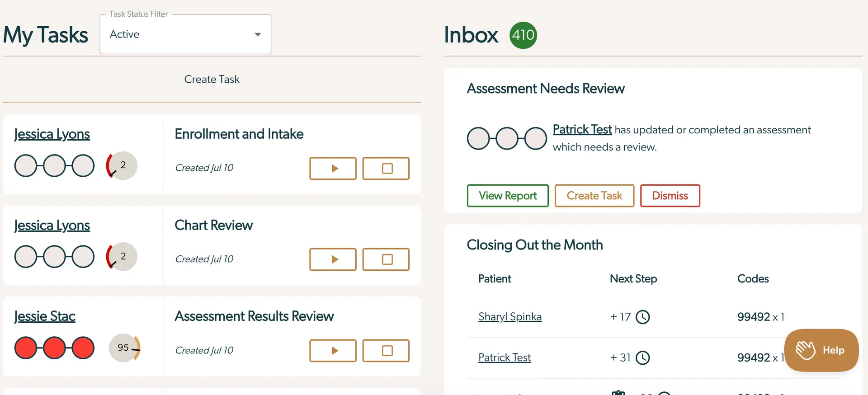The image size is (868, 395).
Task: Open the Task Status Filter dropdown
Action: (185, 34)
